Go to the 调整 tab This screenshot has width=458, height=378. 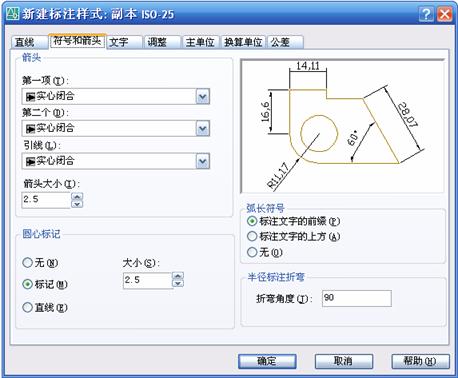[162, 42]
